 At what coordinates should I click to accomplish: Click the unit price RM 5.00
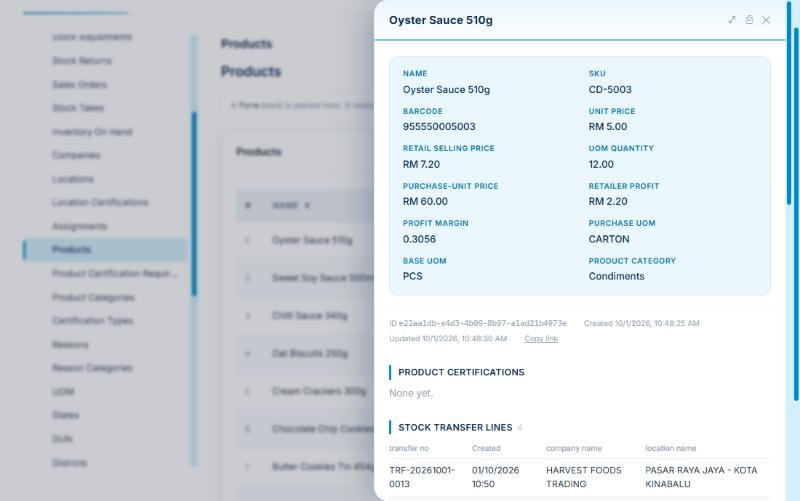pos(608,127)
